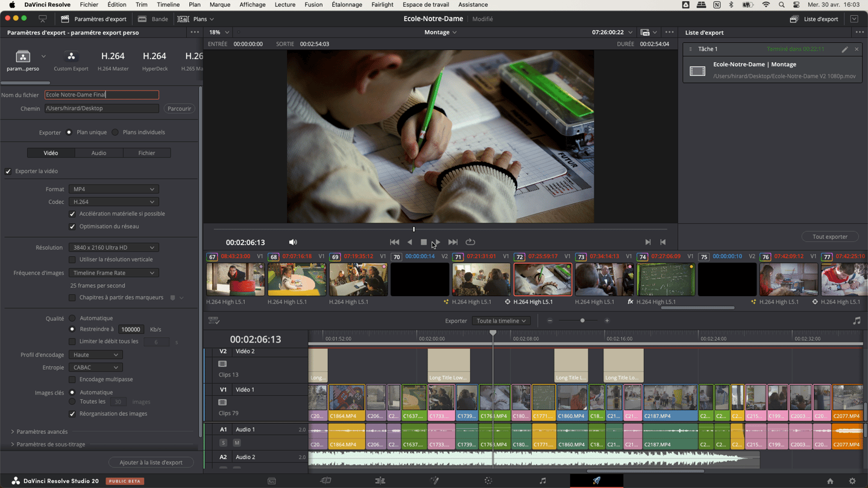Open the Entropie dropdown showing CABAC
Viewport: 868px width, 488px height.
[95, 367]
